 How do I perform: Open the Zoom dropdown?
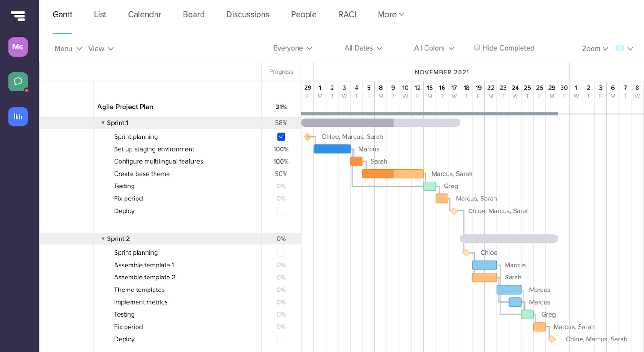tap(595, 48)
